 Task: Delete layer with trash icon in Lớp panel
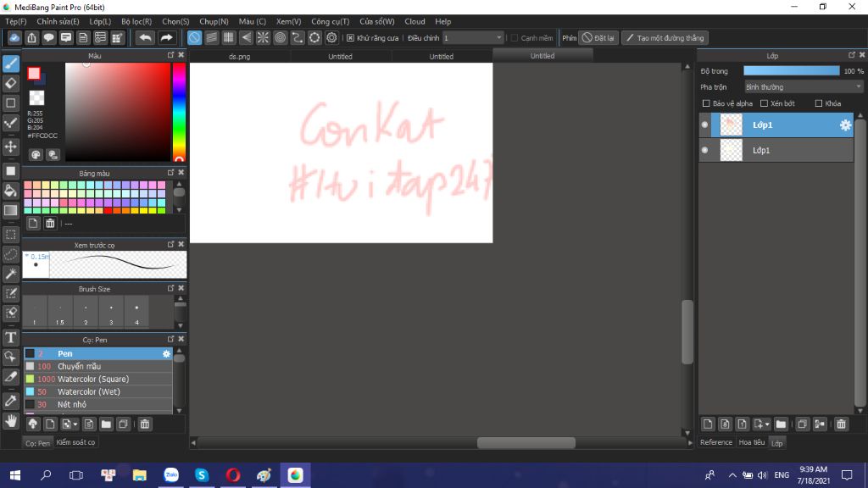[841, 424]
